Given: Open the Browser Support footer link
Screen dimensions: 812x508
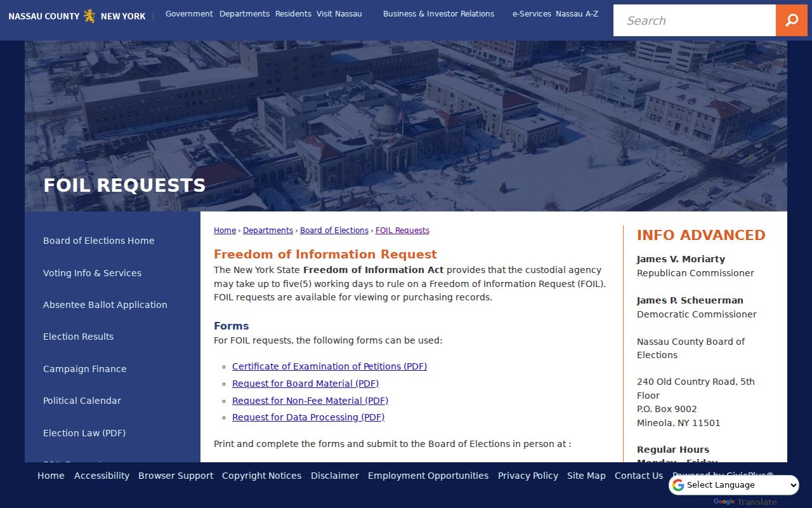Looking at the screenshot, I should coord(176,476).
